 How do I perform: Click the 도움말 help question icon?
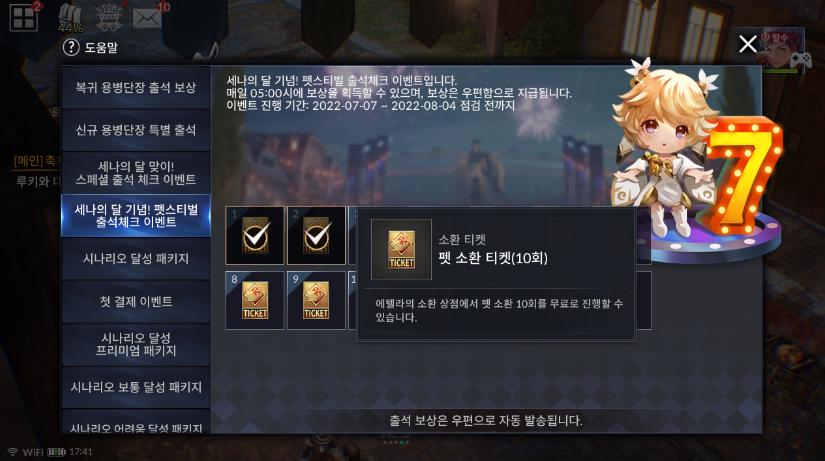click(71, 47)
